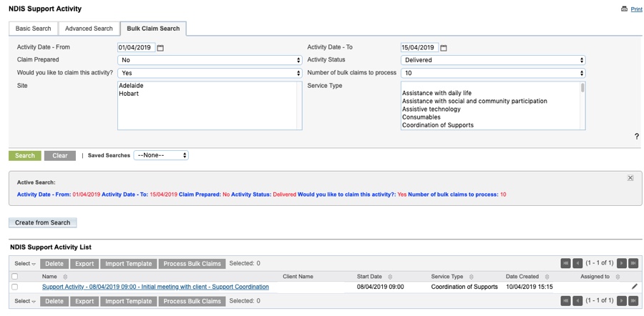Click the 10/04/2019 15:15 Date Created cell

(x=530, y=287)
